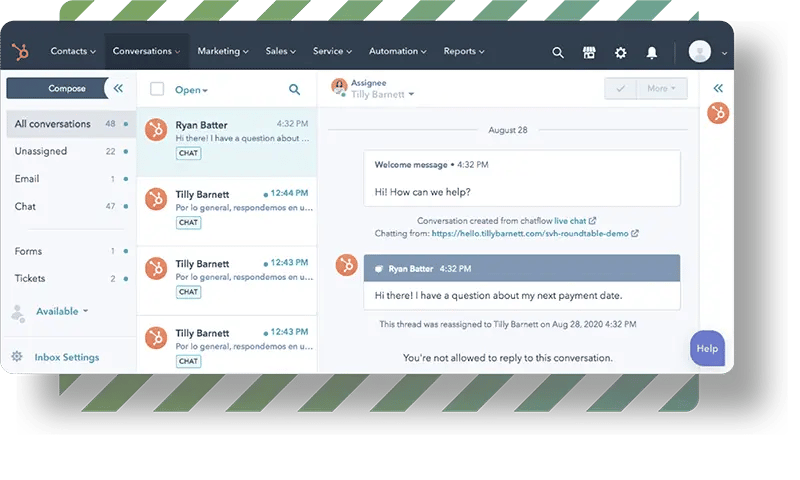Open the Automation menu
The height and width of the screenshot is (480, 800).
pyautogui.click(x=397, y=51)
